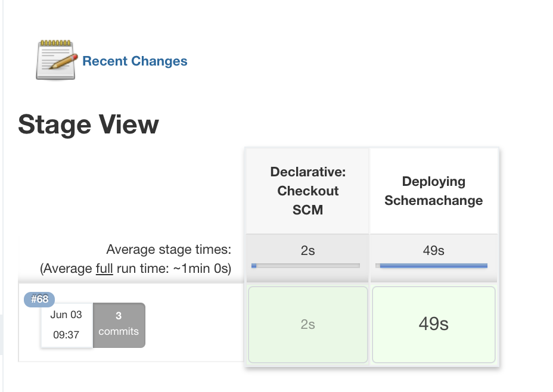Click the progress bar under Deploying Schemachange average
Viewport: 553px width, 392px height.
(x=432, y=266)
